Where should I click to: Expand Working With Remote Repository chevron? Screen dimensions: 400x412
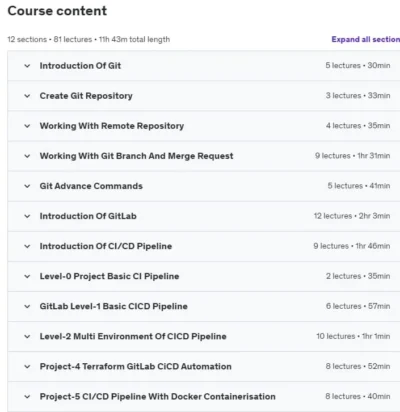click(x=27, y=126)
